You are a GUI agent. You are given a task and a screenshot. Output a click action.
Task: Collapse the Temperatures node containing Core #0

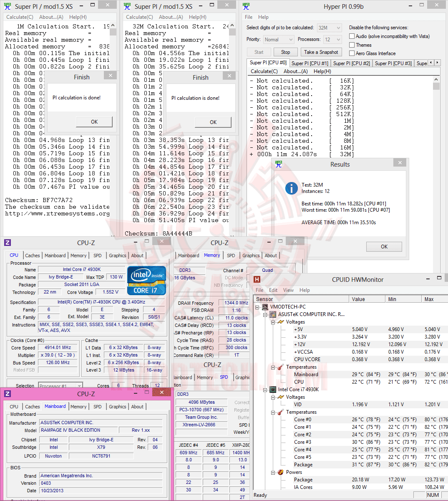point(273,412)
